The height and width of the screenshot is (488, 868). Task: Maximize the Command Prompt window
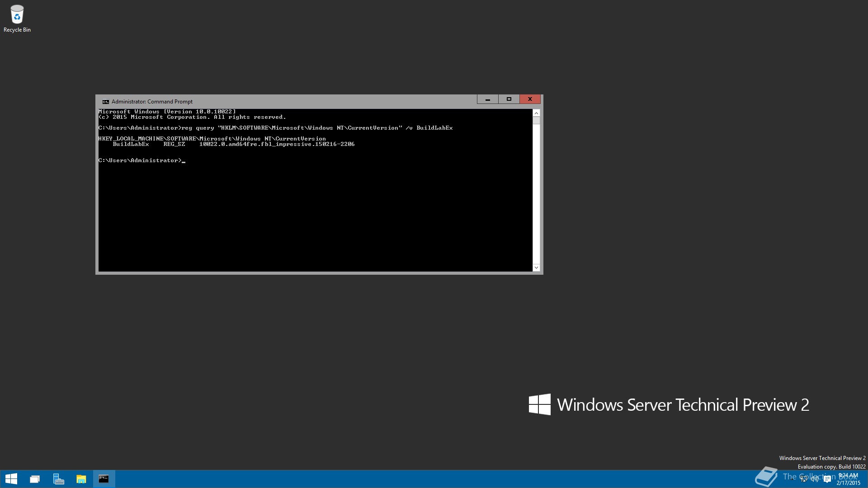pos(509,99)
